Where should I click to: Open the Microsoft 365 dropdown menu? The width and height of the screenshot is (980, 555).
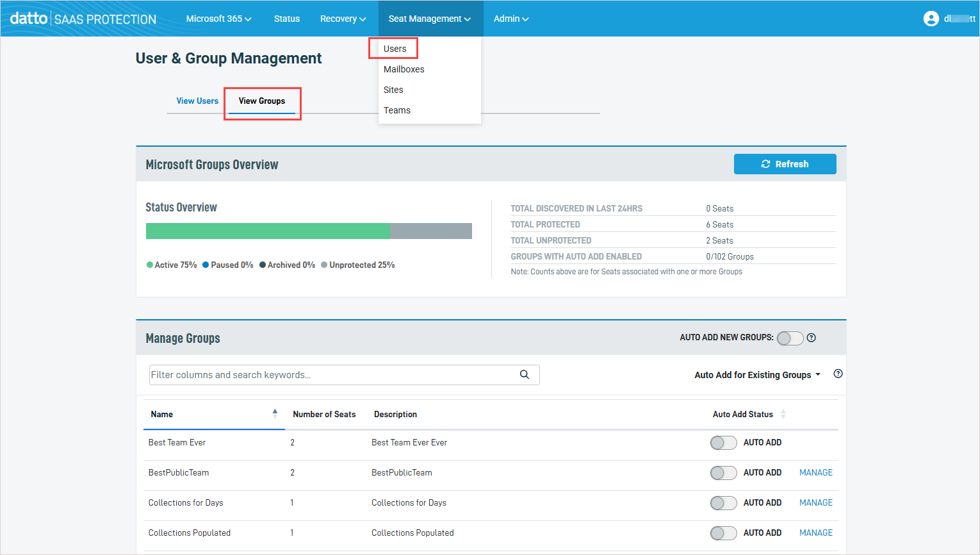[218, 19]
